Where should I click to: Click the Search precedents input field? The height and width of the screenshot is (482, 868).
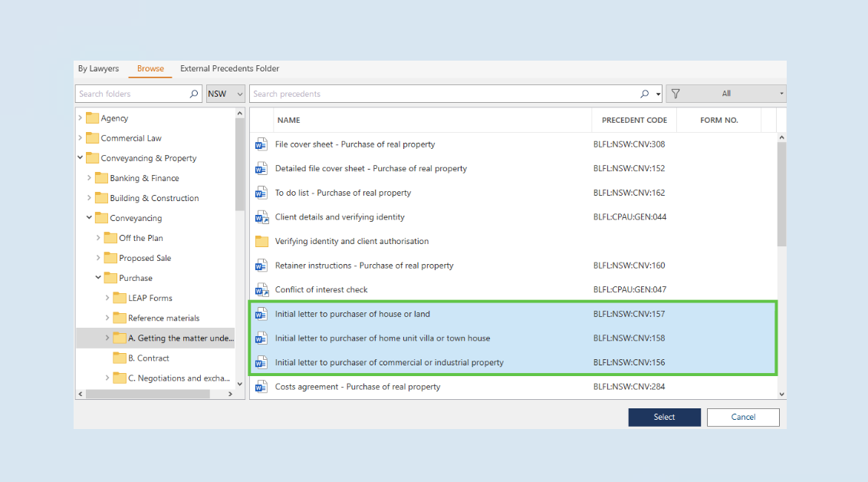(445, 94)
